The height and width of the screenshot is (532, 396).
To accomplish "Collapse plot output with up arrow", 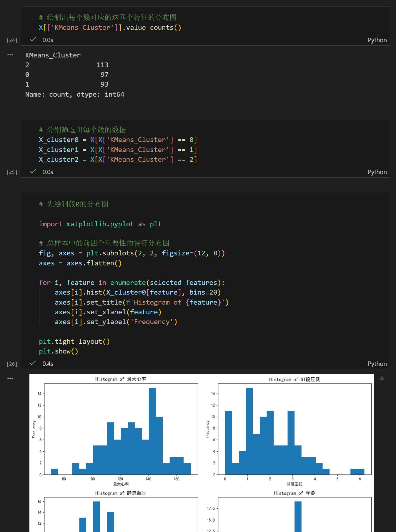I will (x=382, y=378).
